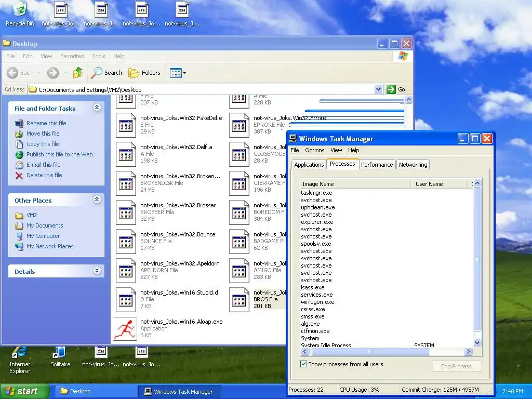Expand the Details panel
Viewport: 532px width, 399px height.
point(97,270)
